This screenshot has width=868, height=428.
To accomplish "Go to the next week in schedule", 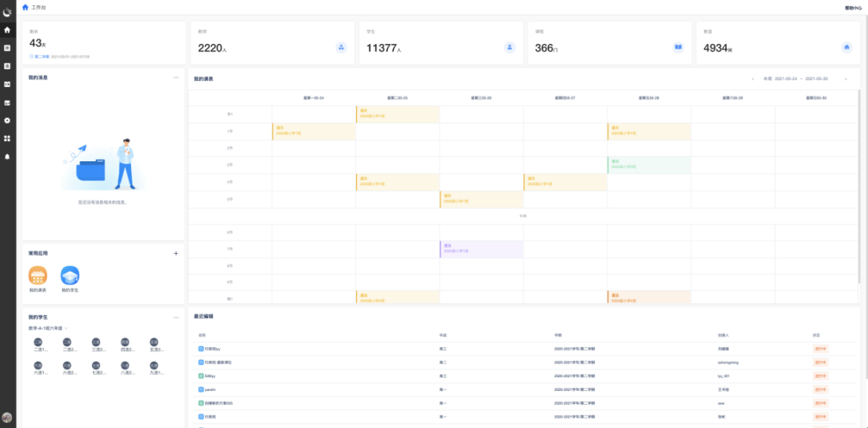I will (x=846, y=79).
